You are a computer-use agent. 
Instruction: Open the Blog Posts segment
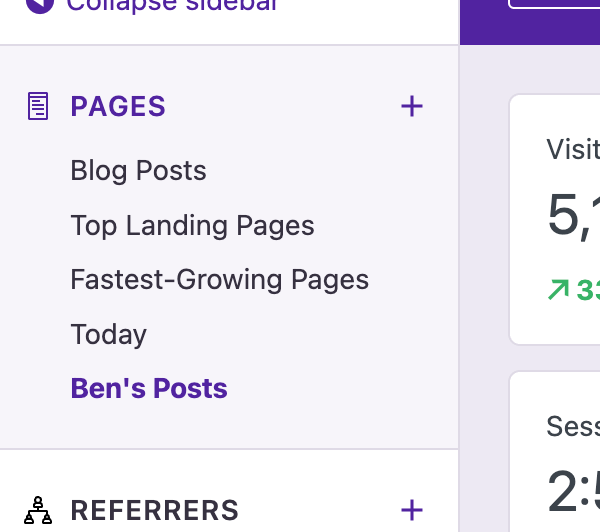coord(138,171)
